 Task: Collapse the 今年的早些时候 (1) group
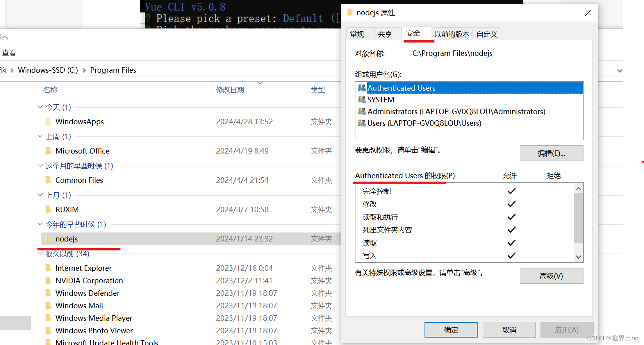tap(40, 224)
